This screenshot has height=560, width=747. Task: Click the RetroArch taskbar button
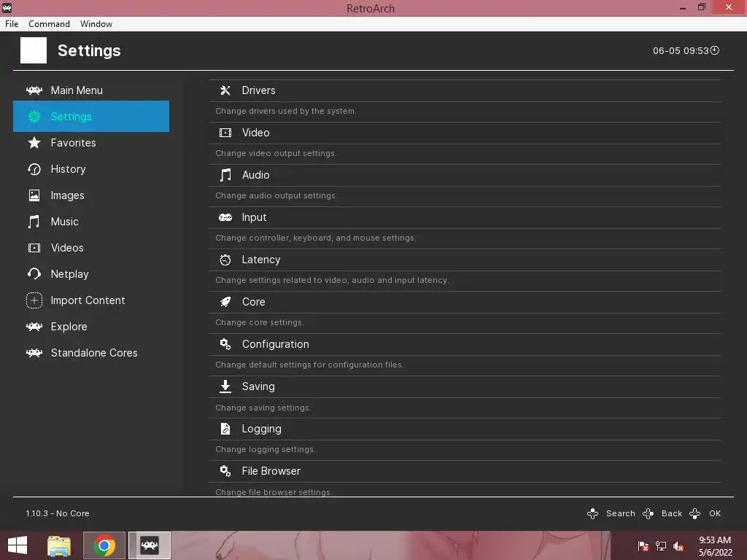150,545
